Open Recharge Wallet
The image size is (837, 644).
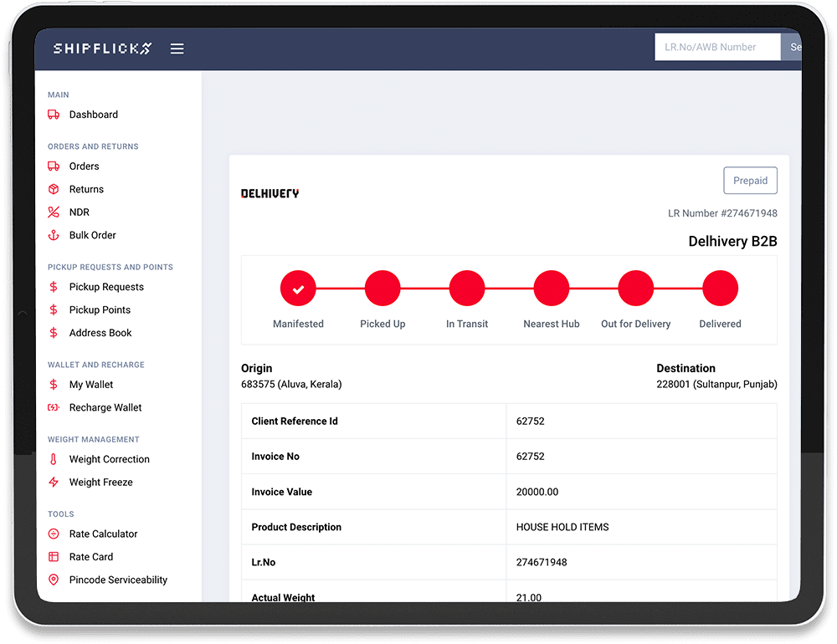click(105, 407)
